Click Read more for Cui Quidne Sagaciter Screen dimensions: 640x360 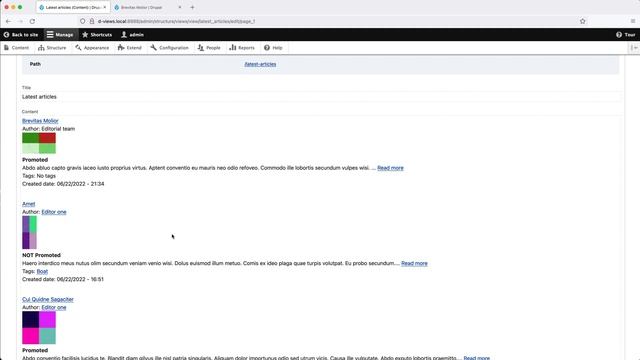point(476,358)
